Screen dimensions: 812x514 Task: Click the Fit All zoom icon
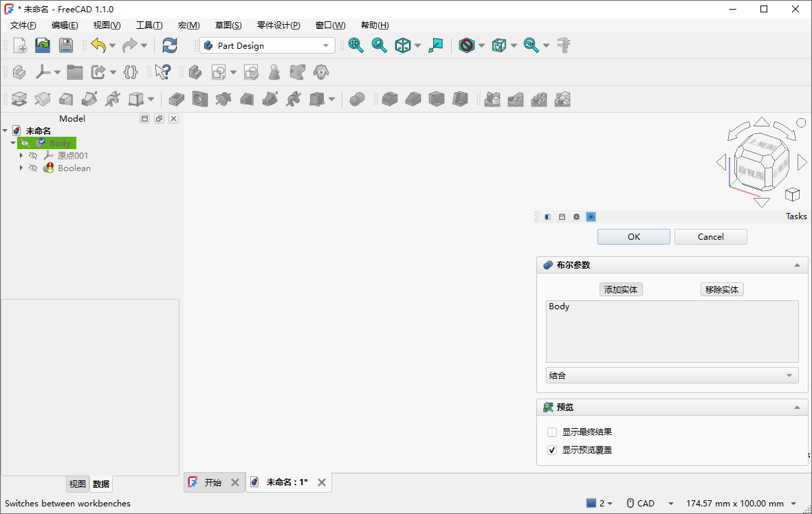[355, 46]
